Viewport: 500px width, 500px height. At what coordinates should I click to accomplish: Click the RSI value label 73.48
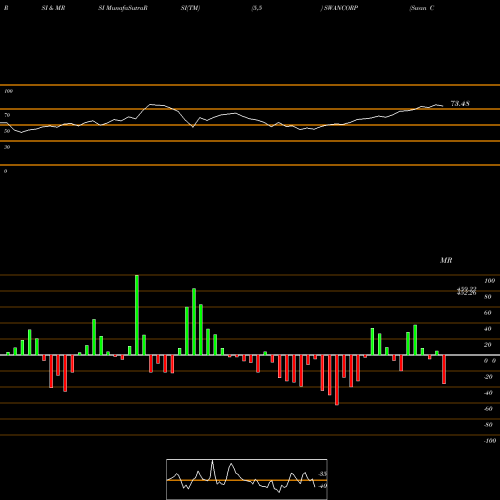(x=460, y=104)
